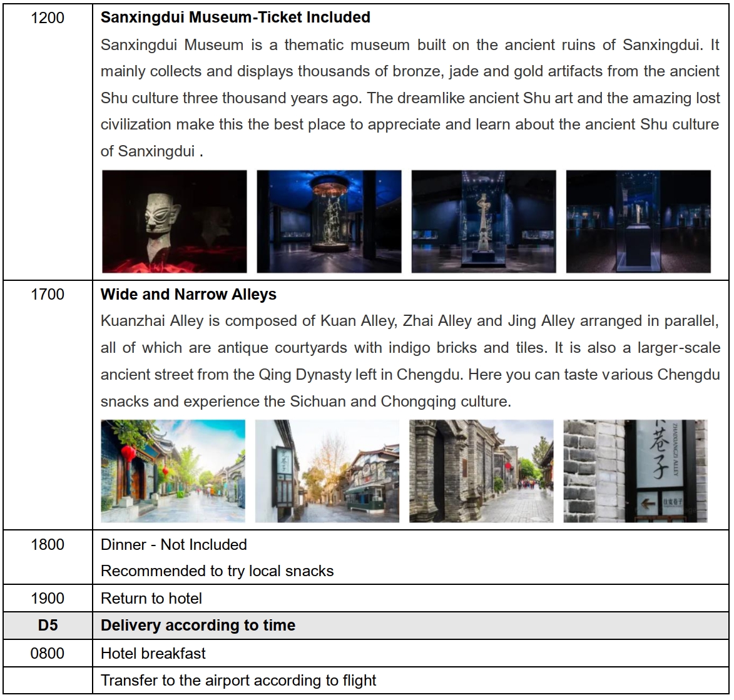Screen dimensions: 734x700
Task: Select the 1200 time cell
Action: [48, 18]
